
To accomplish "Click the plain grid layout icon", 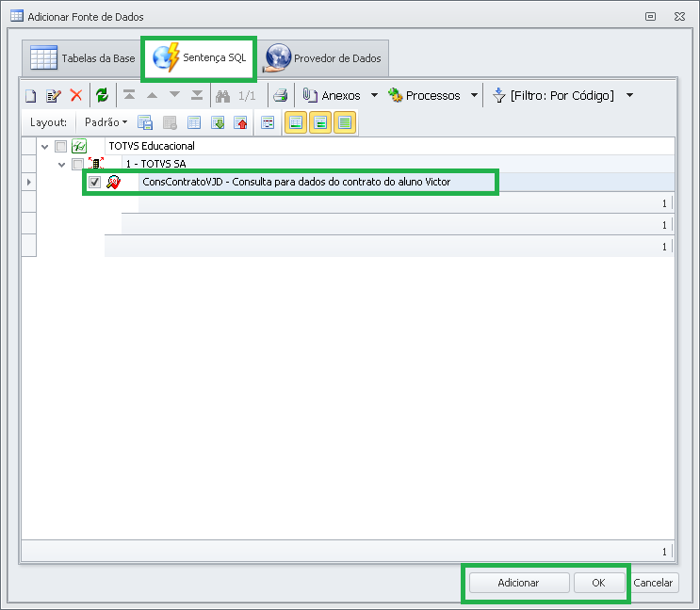I will 194,122.
